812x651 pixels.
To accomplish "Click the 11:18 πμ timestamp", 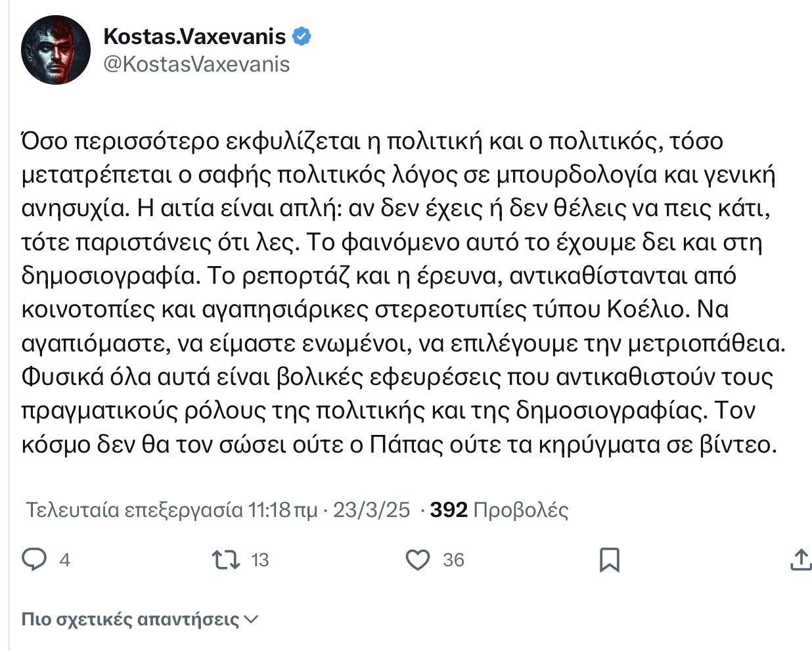I will [x=282, y=510].
